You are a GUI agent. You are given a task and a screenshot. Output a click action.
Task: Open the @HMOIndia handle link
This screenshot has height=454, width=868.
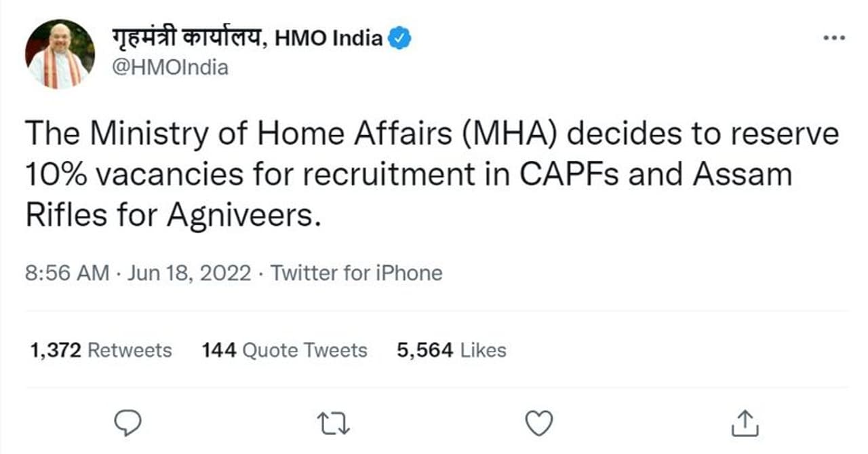pyautogui.click(x=170, y=68)
